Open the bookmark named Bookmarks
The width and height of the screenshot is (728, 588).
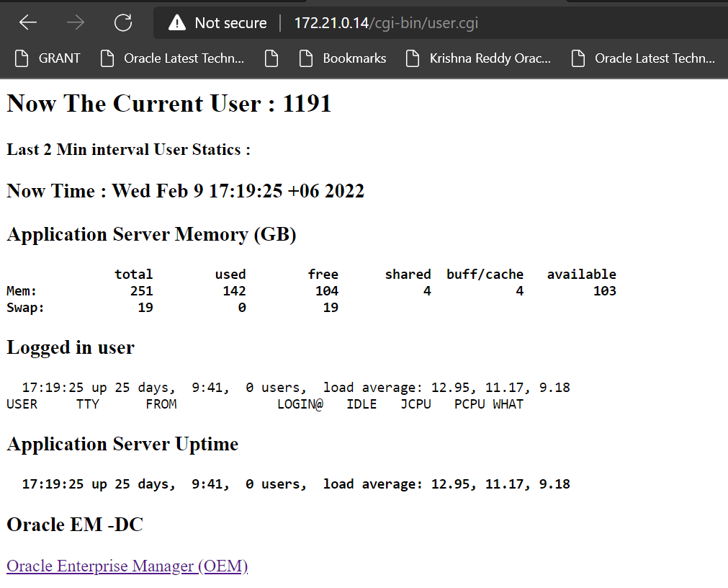pos(343,58)
